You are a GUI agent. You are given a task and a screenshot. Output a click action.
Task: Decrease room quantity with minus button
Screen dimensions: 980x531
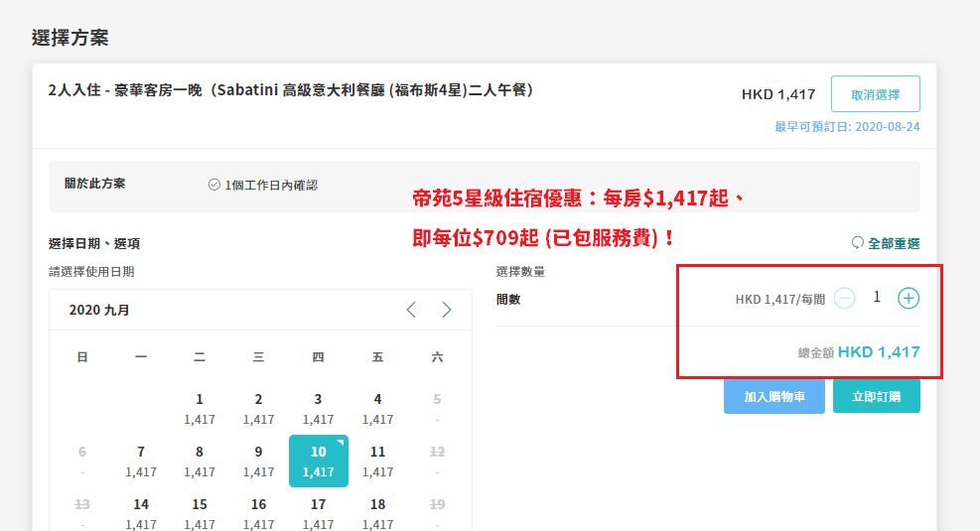pos(844,299)
